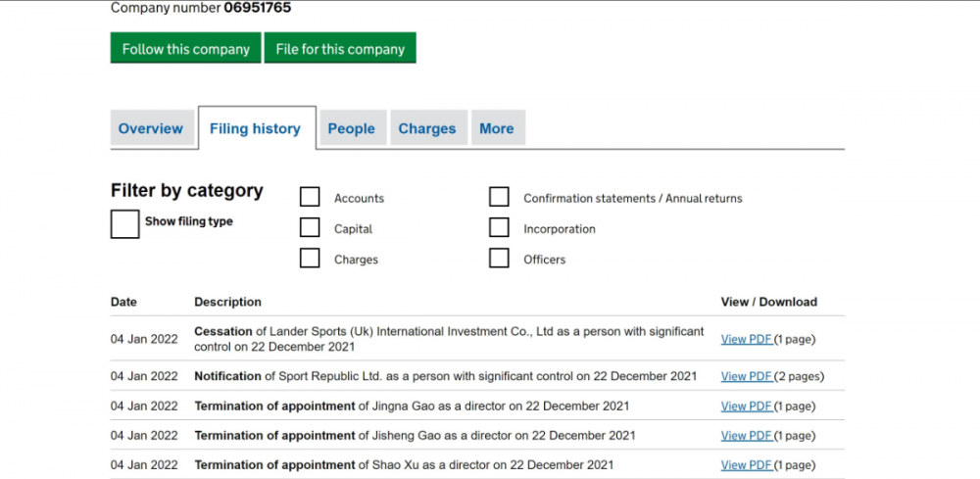The width and height of the screenshot is (980, 479).
Task: Check the Capital category checkbox
Action: [x=310, y=227]
